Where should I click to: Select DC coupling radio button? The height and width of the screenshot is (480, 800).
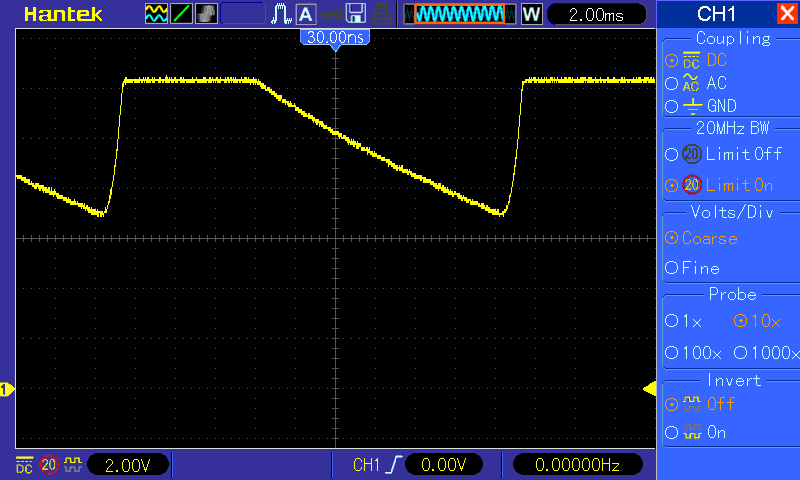[x=671, y=61]
